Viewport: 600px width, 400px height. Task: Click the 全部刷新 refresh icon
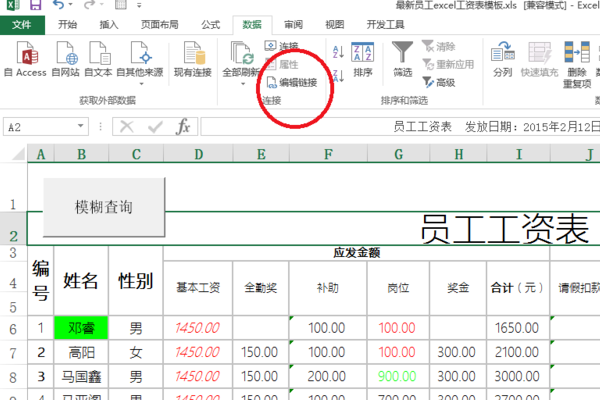(241, 54)
